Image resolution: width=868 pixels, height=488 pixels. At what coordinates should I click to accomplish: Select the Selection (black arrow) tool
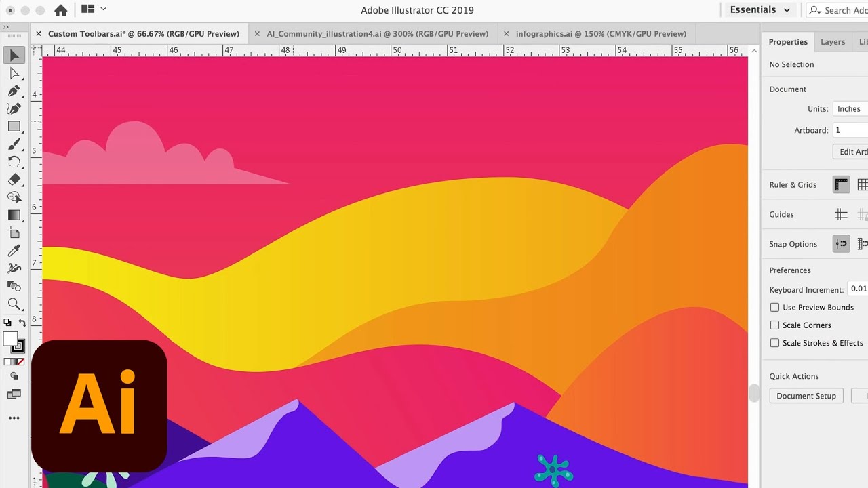(x=14, y=56)
